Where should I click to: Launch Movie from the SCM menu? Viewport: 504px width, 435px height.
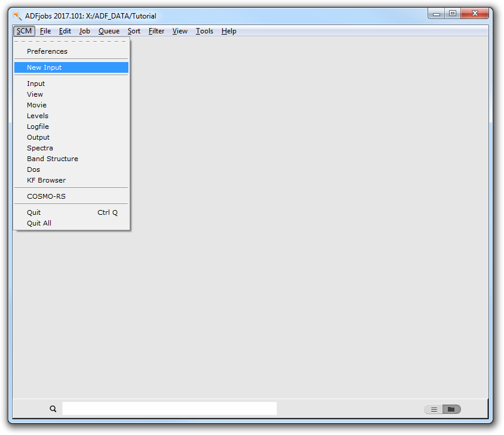[36, 105]
